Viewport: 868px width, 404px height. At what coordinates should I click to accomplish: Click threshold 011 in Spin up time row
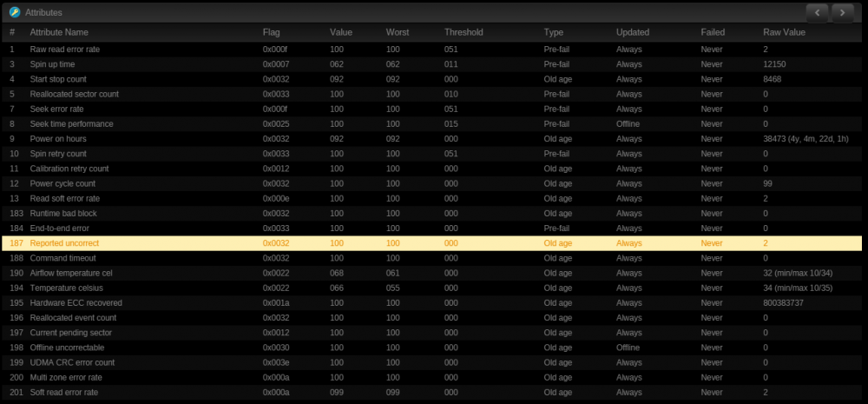[451, 64]
